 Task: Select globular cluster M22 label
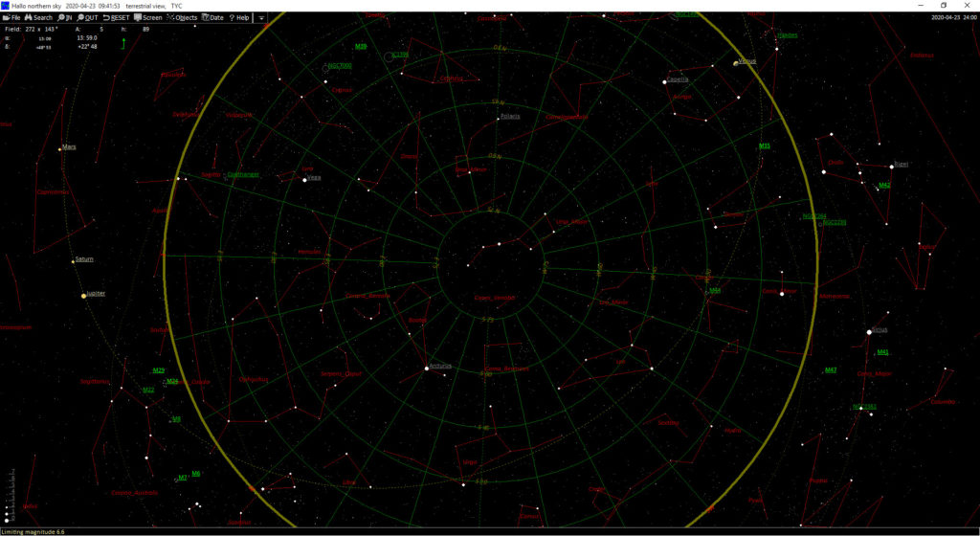(148, 390)
